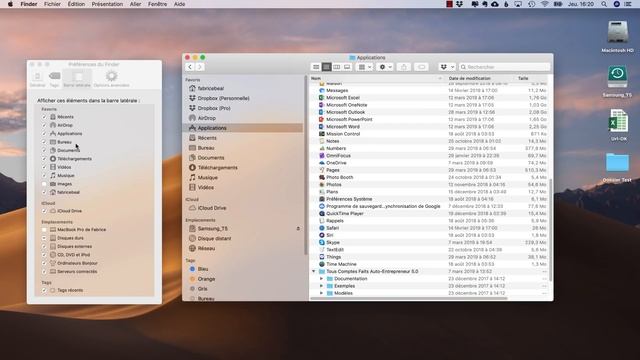Image resolution: width=640 pixels, height=360 pixels.
Task: Switch to the Tags preferences tab
Action: click(54, 79)
